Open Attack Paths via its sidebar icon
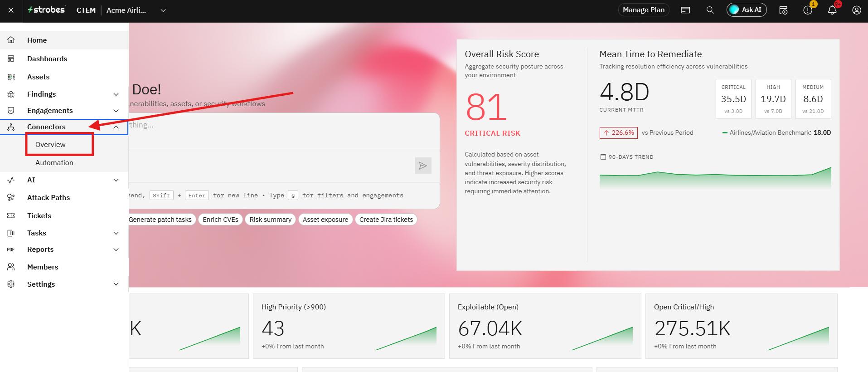Screen dimensions: 868x372 [x=11, y=197]
